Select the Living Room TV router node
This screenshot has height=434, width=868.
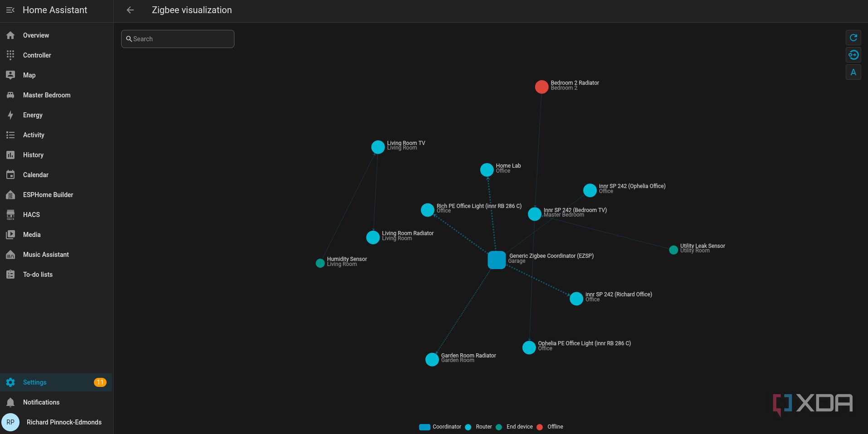coord(378,147)
